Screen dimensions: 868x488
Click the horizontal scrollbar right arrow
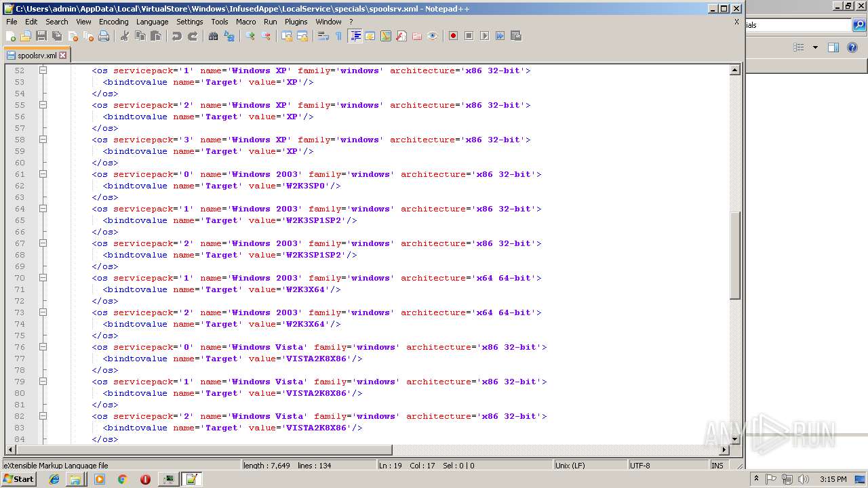pyautogui.click(x=724, y=450)
